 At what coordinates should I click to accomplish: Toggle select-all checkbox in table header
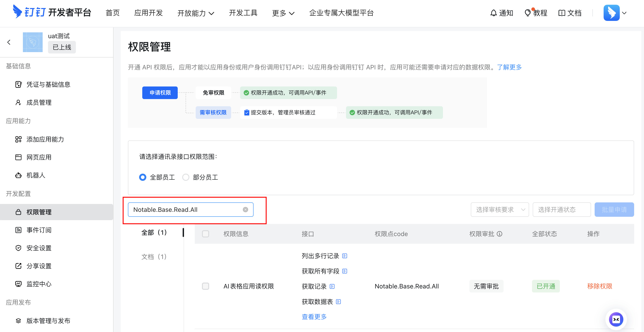coord(206,234)
